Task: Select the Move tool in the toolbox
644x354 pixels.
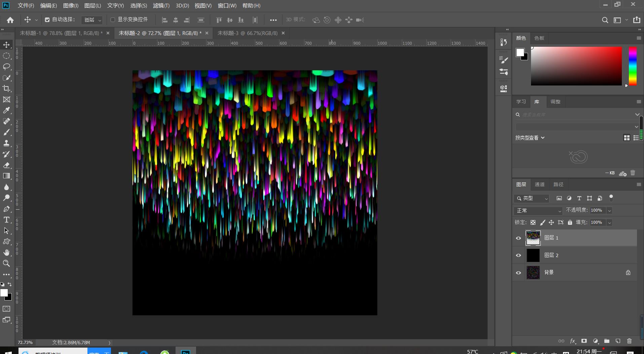Action: tap(6, 45)
